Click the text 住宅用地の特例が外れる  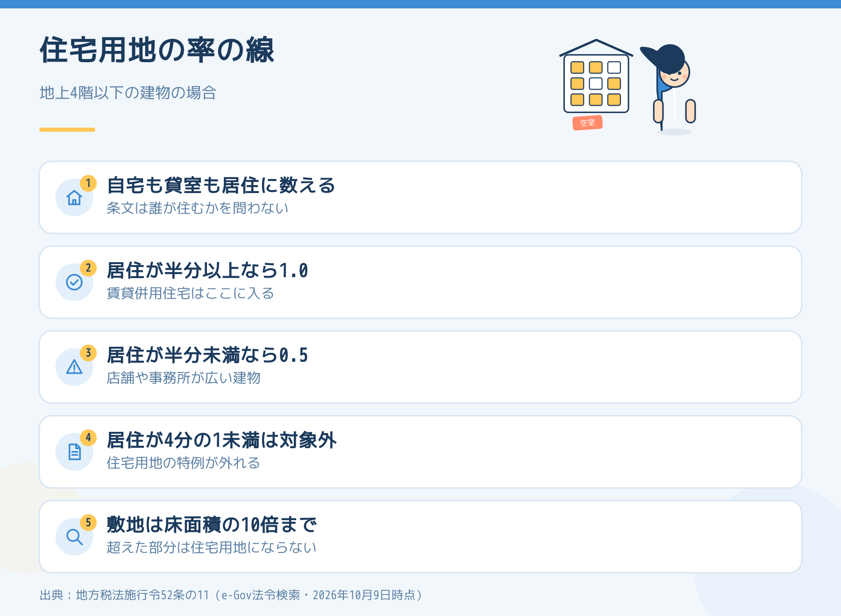tap(184, 463)
